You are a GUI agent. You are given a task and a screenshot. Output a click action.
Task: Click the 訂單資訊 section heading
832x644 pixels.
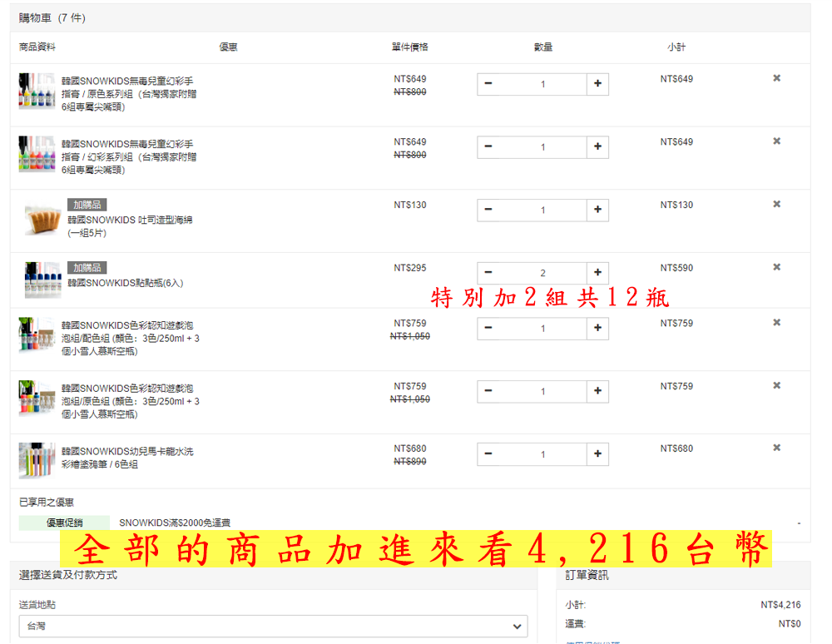(587, 575)
